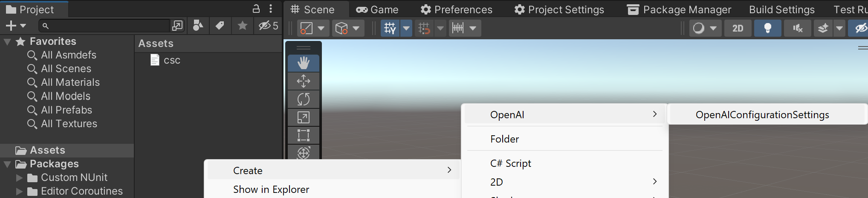The width and height of the screenshot is (868, 198).
Task: Collapse the Favorites tree group
Action: pyautogui.click(x=7, y=41)
